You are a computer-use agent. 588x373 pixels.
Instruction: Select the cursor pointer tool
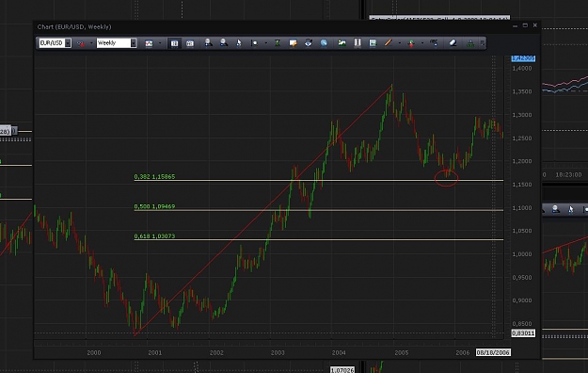pos(239,43)
